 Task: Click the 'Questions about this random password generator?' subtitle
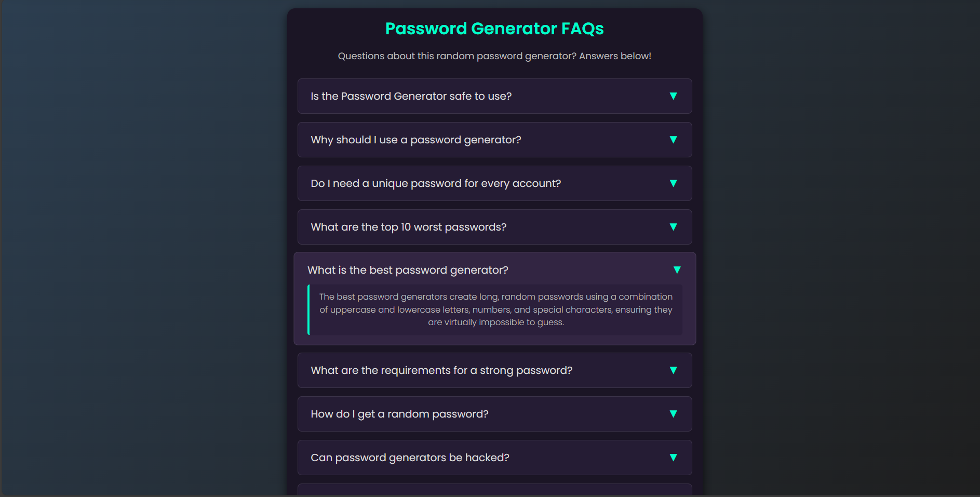click(x=494, y=56)
